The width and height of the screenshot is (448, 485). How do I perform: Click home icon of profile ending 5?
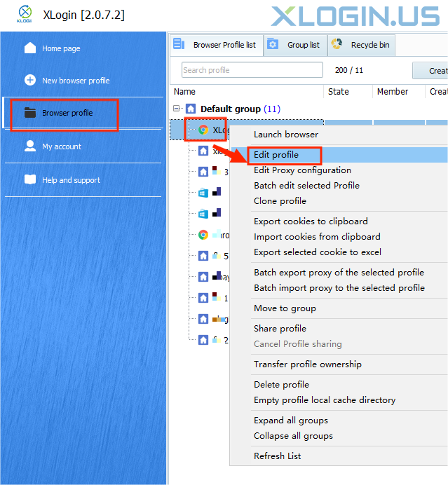(203, 256)
